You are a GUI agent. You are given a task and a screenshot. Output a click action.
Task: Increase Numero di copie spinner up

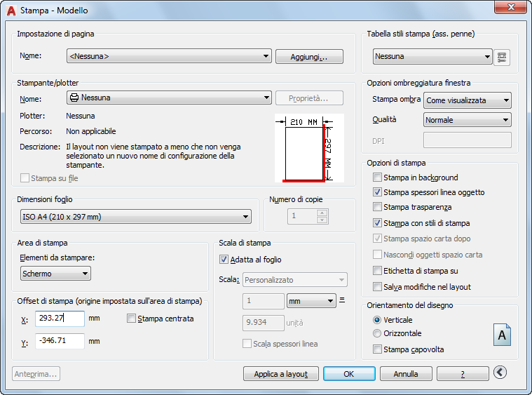click(322, 213)
